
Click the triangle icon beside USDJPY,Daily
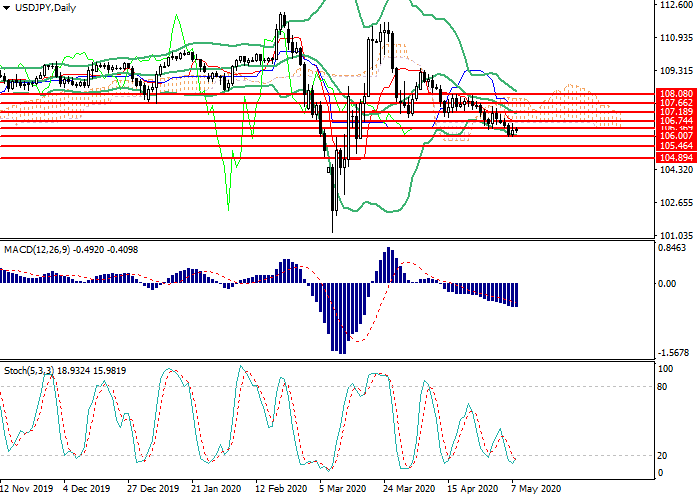pos(7,8)
